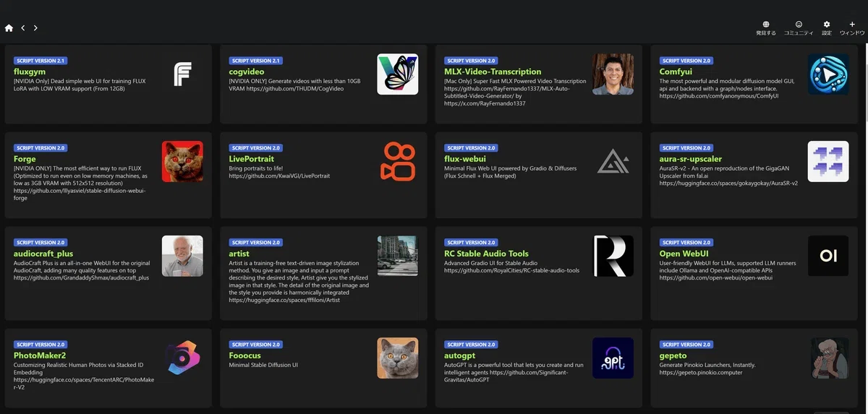Click Script Version 2.0 badge on autogpt
This screenshot has width=868, height=414.
point(471,345)
